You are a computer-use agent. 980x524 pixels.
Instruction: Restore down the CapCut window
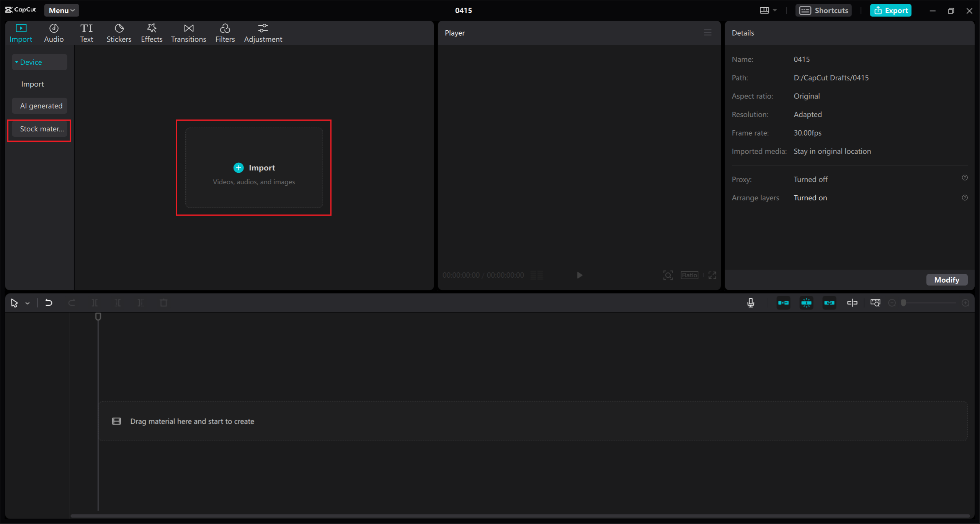point(951,11)
